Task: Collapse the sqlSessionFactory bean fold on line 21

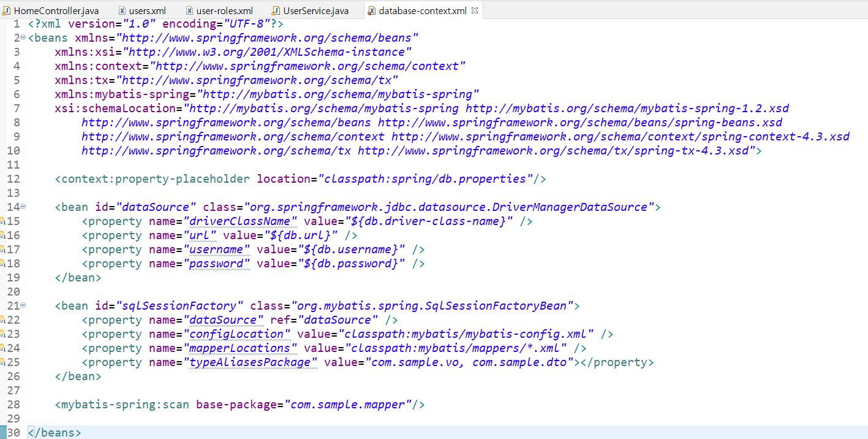Action: coord(23,305)
